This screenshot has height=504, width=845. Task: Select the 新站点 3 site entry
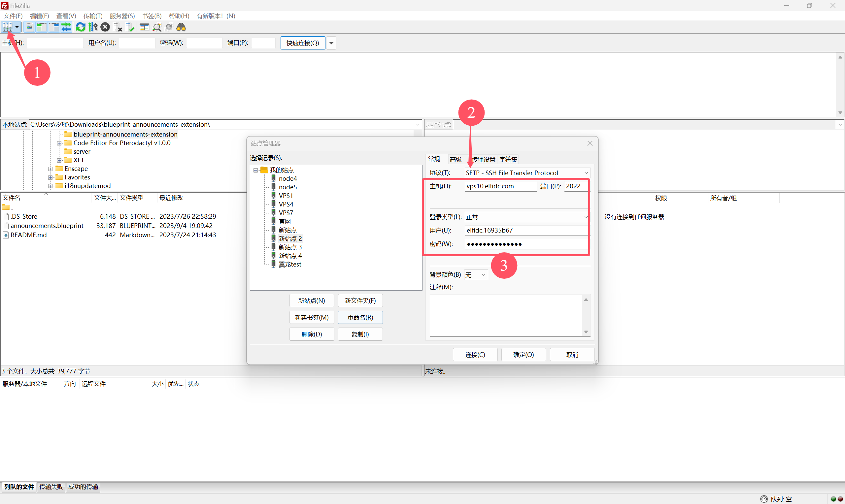[x=290, y=247]
